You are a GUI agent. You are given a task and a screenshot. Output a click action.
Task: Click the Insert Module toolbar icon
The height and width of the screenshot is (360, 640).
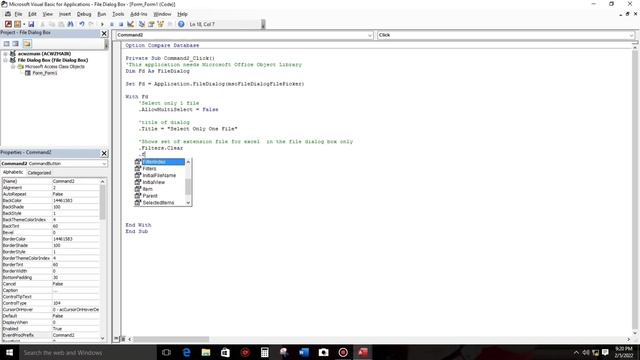[x=17, y=24]
